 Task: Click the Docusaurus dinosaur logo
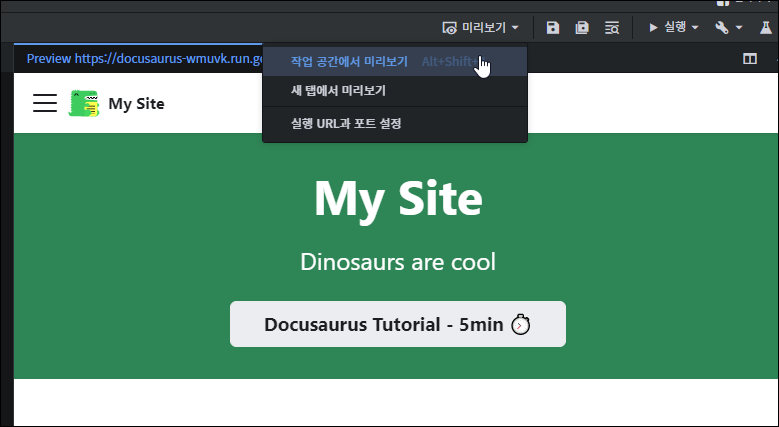pyautogui.click(x=83, y=103)
